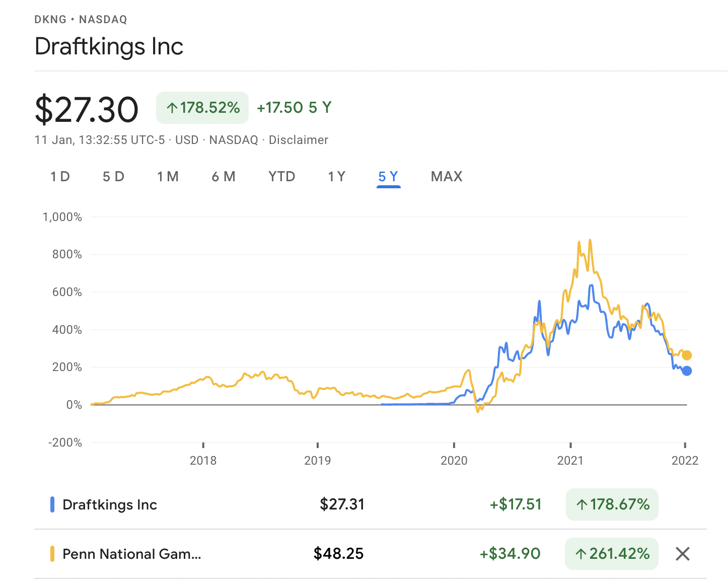The image size is (728, 586).
Task: Click the 0% y-axis label
Action: (74, 405)
